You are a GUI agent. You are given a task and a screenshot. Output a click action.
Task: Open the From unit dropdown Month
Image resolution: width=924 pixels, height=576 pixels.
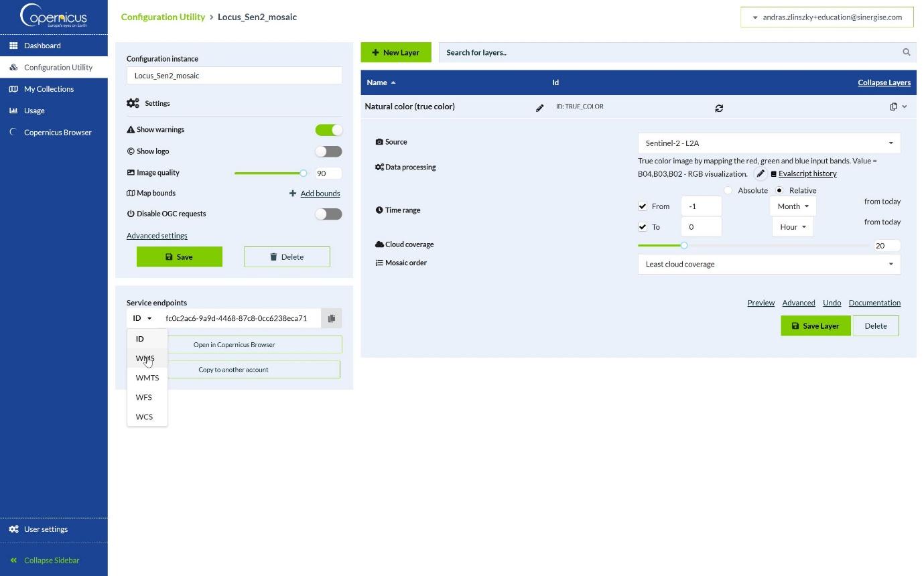click(793, 206)
